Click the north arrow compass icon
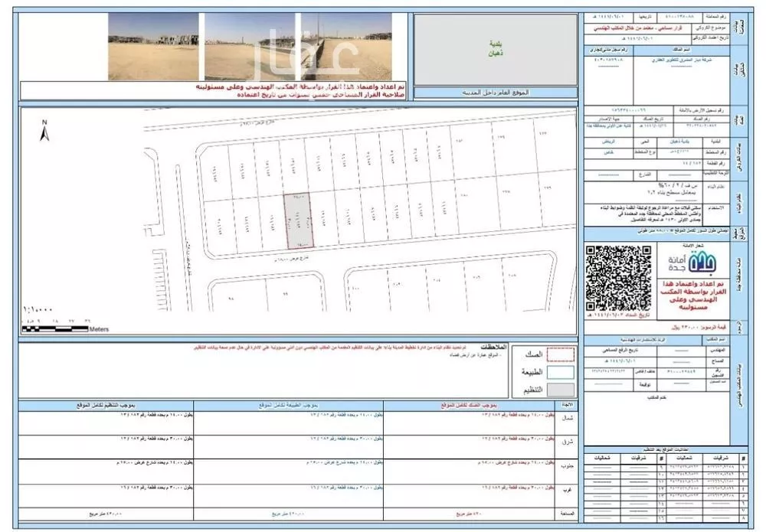 click(44, 132)
